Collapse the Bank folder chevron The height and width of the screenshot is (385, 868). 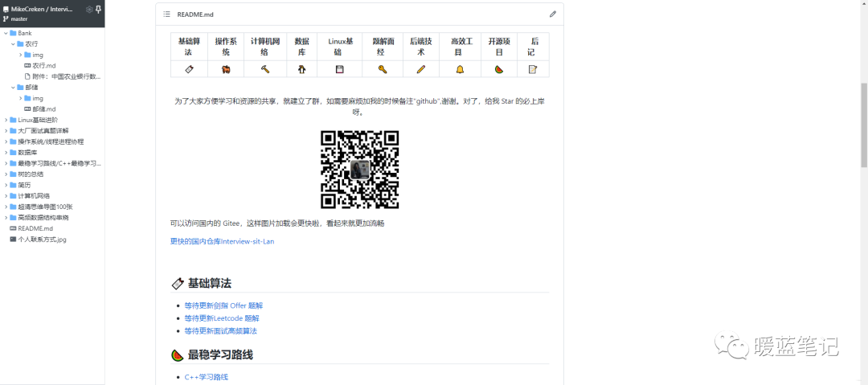(6, 33)
